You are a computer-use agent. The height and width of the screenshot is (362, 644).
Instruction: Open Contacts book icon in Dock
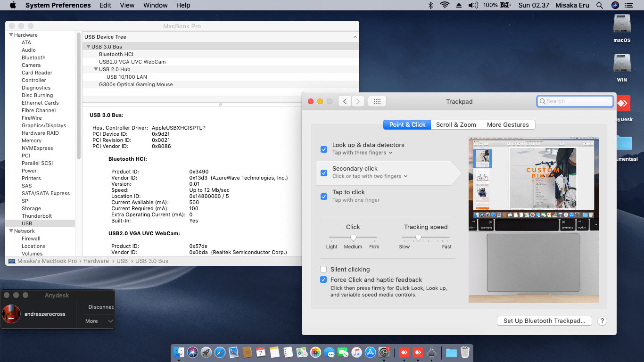247,352
